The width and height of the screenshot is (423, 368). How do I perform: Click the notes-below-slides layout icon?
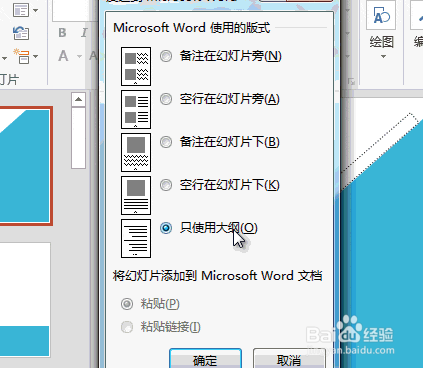click(x=136, y=152)
